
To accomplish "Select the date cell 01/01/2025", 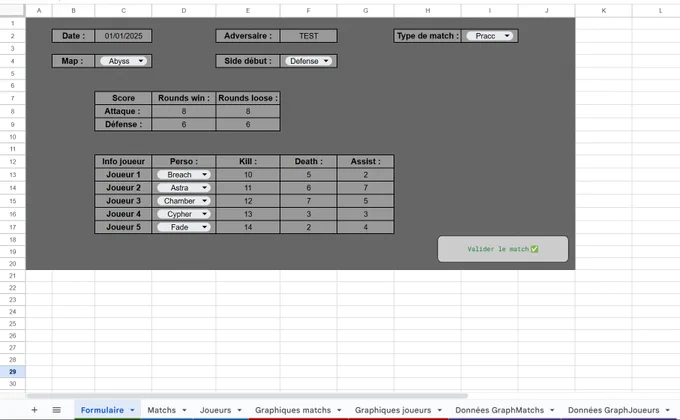I will click(124, 36).
